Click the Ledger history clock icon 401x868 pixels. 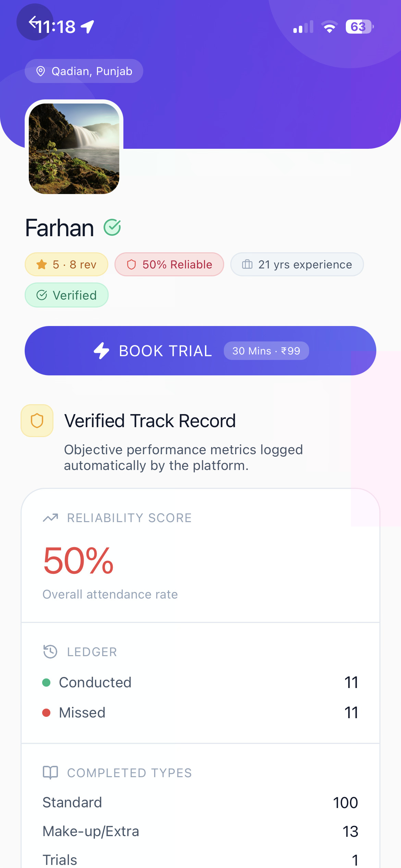50,651
